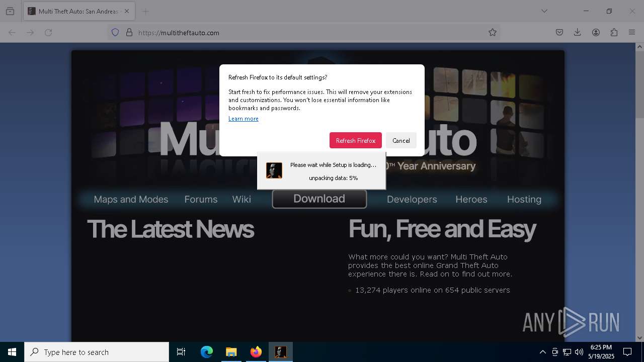Open tracking protection shield icon
The width and height of the screenshot is (644, 362).
pyautogui.click(x=115, y=32)
